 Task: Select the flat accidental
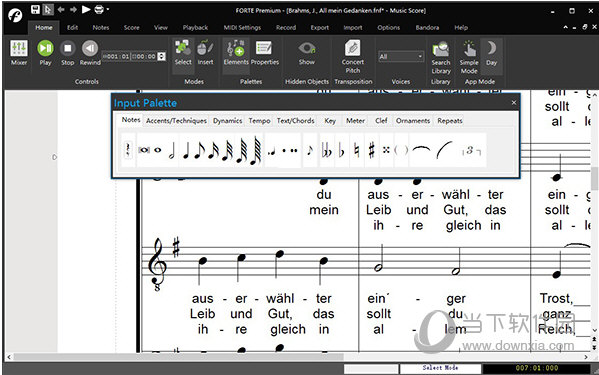point(342,151)
